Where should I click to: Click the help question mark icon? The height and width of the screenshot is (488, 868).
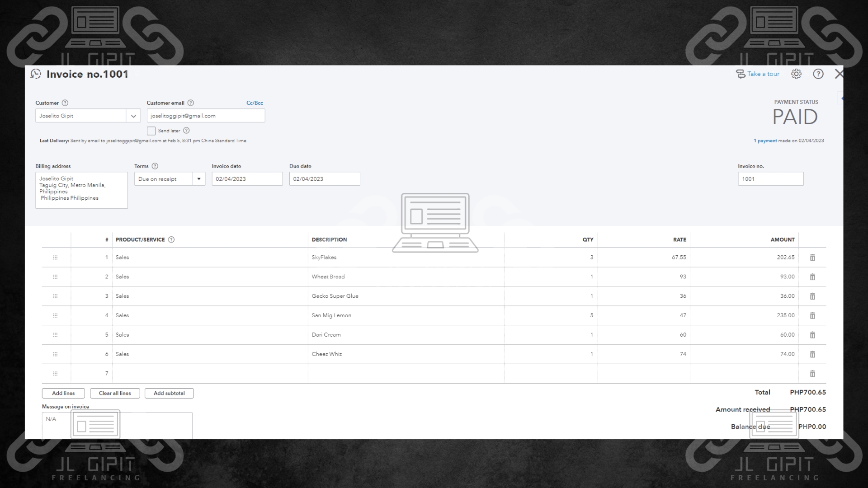coord(818,74)
